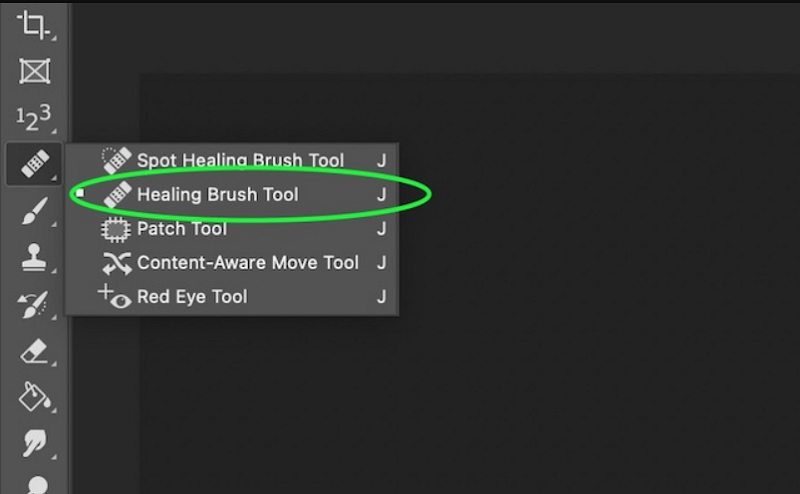
Task: Select the Frame tool
Action: [35, 71]
